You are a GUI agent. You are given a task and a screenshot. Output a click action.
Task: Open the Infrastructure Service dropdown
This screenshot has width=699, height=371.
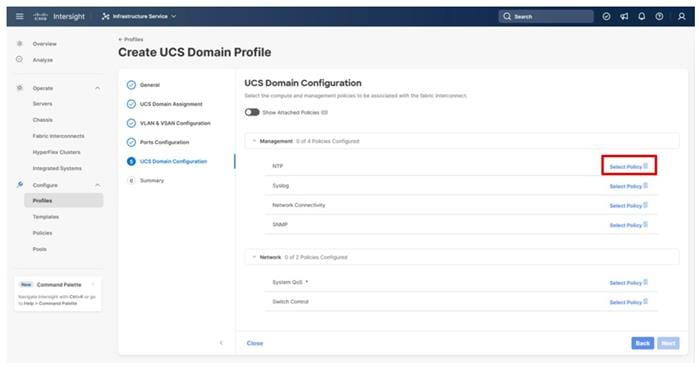pos(139,16)
